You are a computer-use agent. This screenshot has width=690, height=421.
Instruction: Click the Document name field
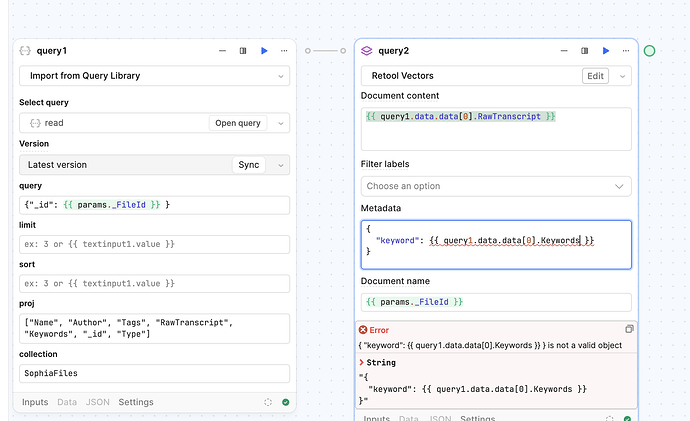pos(496,302)
